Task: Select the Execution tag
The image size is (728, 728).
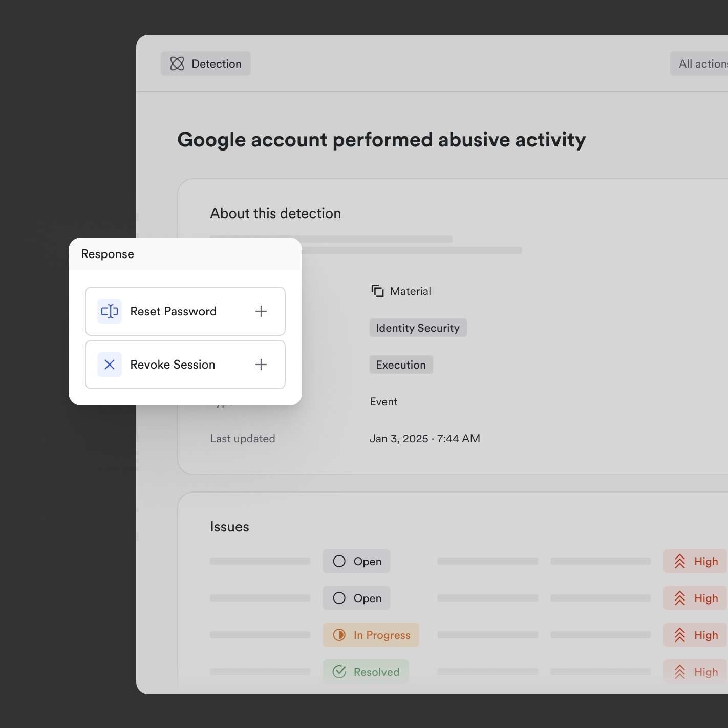Action: [401, 365]
